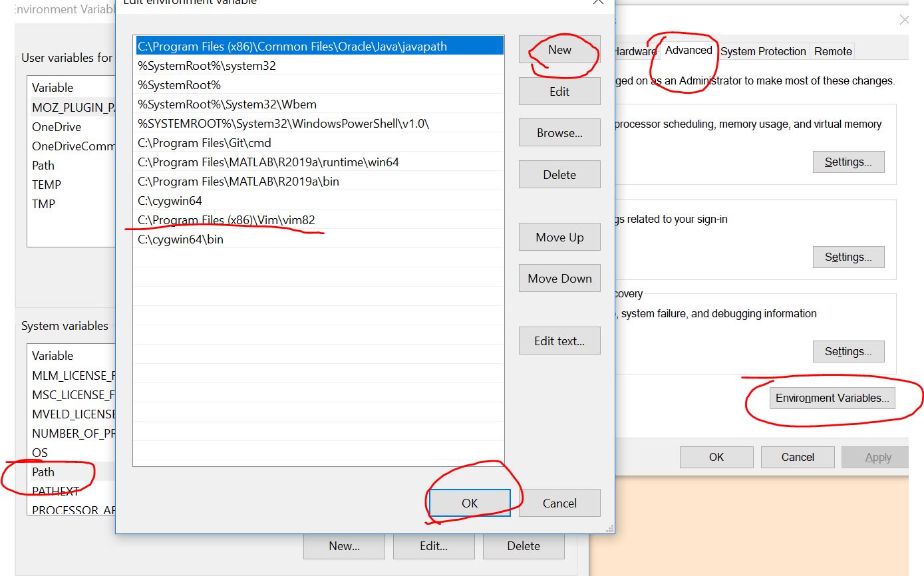Select TEMP in User variables list
Viewport: 924px width, 576px height.
(x=47, y=185)
